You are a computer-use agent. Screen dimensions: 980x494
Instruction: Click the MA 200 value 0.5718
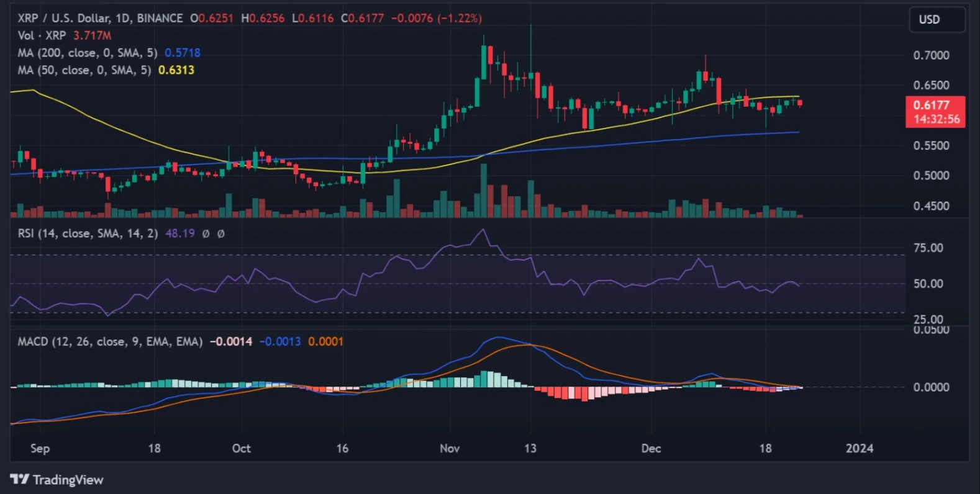pyautogui.click(x=183, y=53)
